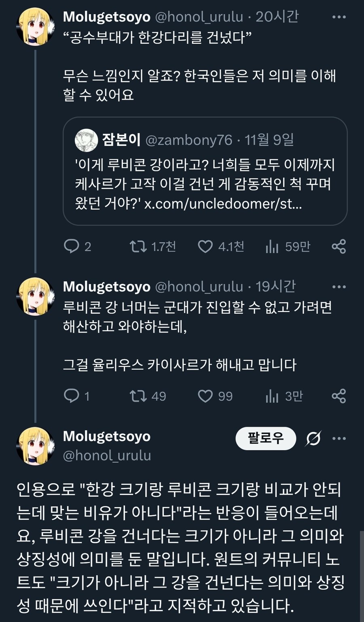Retweet the second tweet showing 49 retweets
364x622 pixels.
coord(138,396)
